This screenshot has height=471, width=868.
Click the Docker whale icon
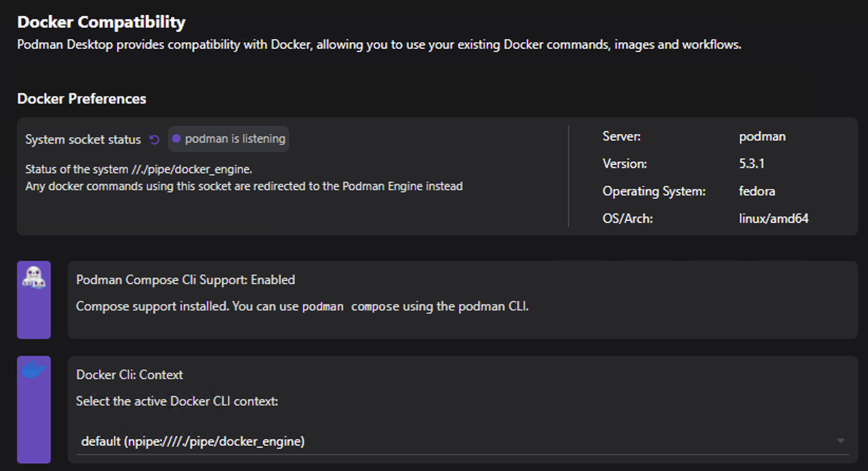pyautogui.click(x=33, y=370)
